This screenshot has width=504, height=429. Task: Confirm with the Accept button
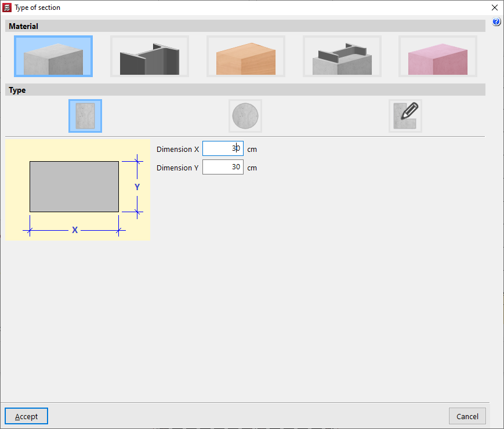pyautogui.click(x=26, y=416)
